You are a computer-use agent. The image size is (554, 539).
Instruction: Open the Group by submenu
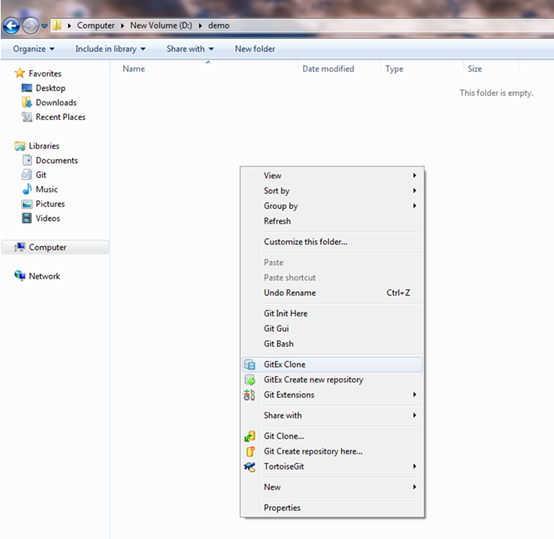tap(332, 206)
